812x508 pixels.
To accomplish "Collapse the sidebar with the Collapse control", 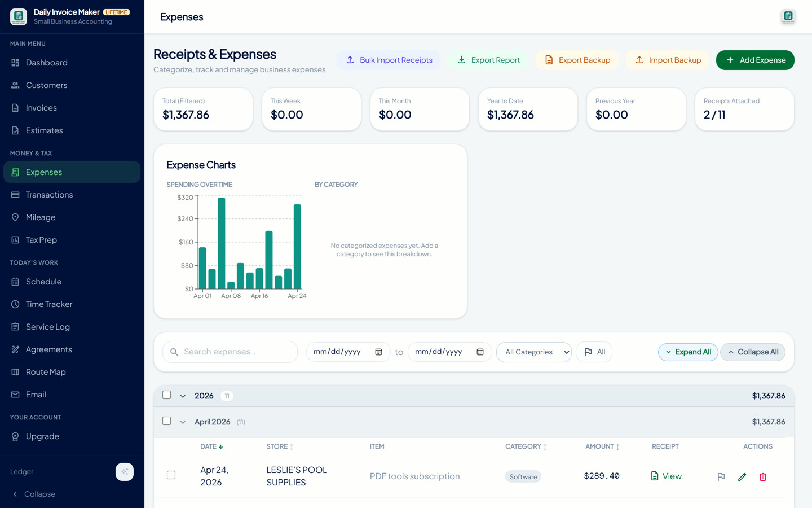I will pyautogui.click(x=34, y=494).
